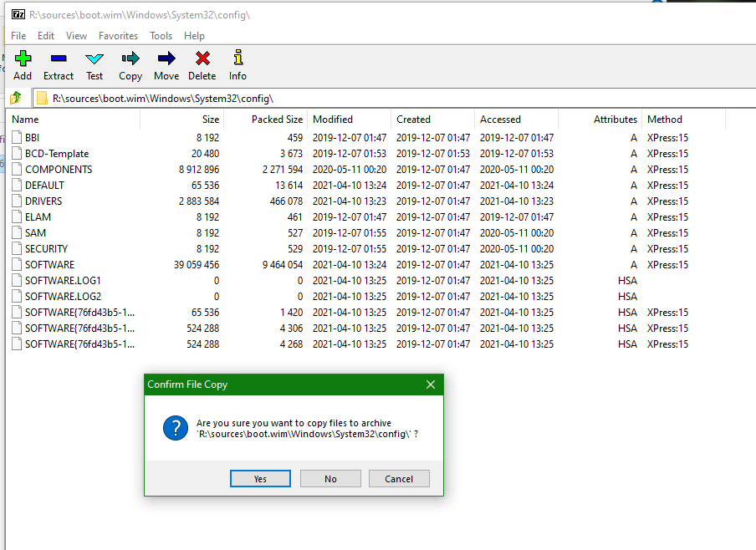Sort by the Modified column header
This screenshot has width=756, height=550.
[349, 119]
